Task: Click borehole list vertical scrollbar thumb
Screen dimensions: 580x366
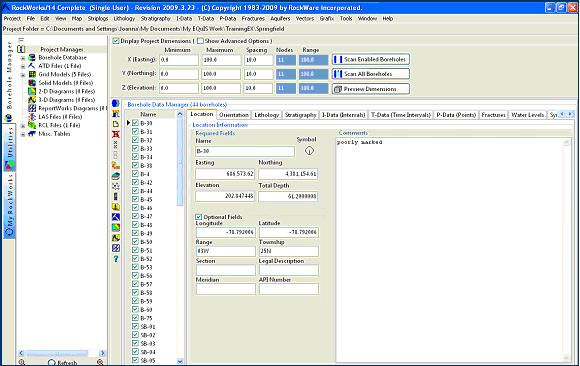Action: point(180,162)
